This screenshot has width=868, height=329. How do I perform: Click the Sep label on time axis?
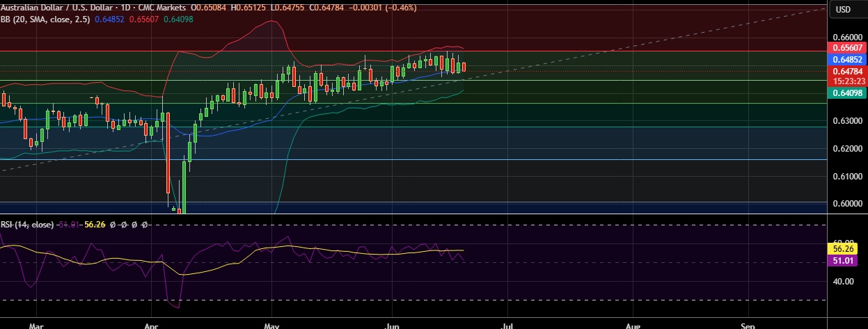[748, 325]
